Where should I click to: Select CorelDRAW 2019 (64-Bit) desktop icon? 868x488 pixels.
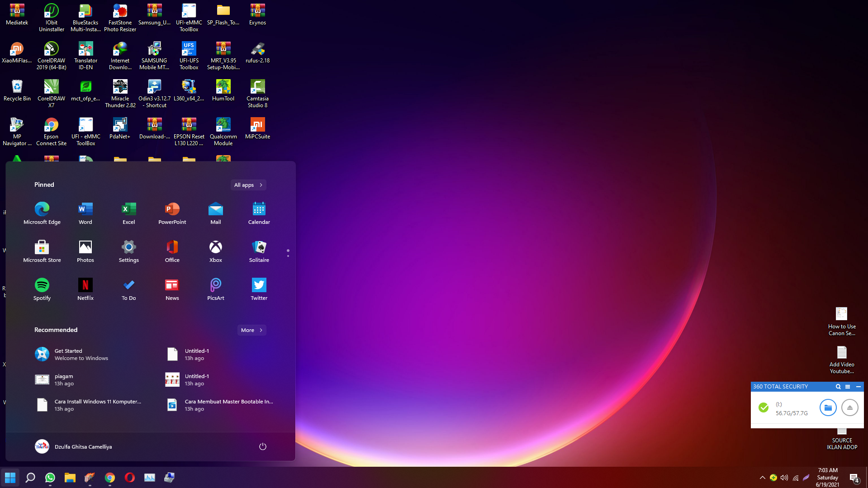[x=52, y=56]
